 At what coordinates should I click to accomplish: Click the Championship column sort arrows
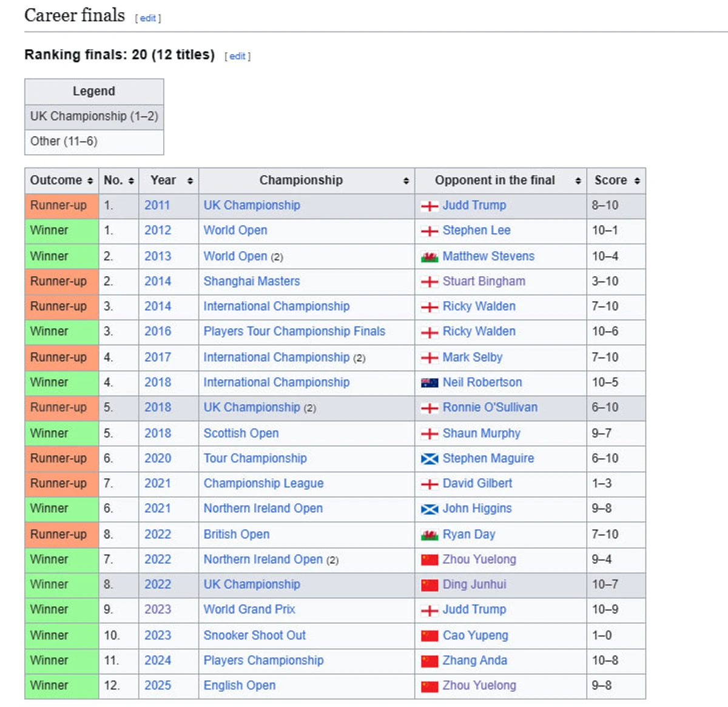pos(406,181)
